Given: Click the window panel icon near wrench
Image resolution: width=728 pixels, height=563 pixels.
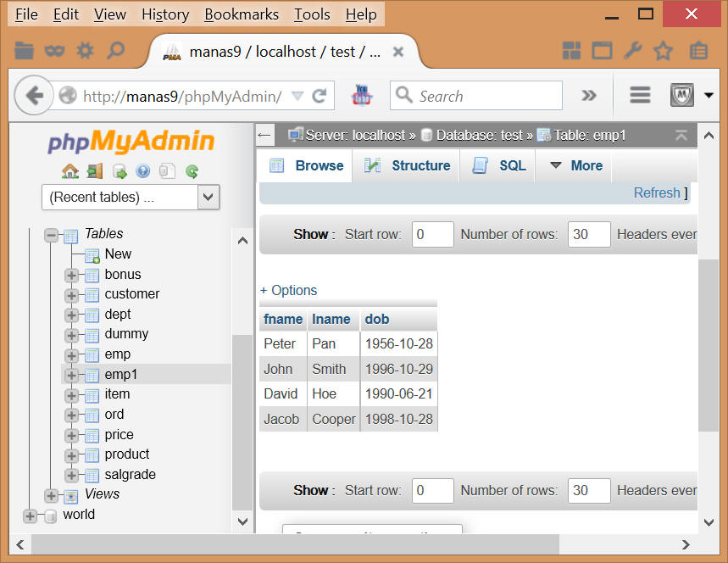Looking at the screenshot, I should click(x=603, y=50).
